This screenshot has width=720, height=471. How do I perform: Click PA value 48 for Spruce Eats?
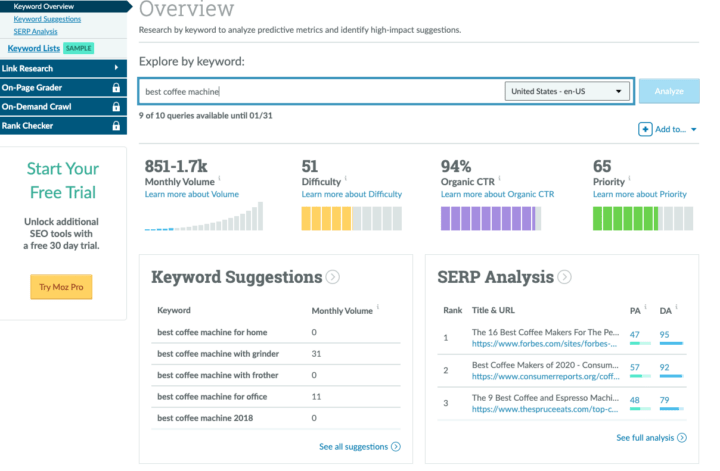(635, 400)
